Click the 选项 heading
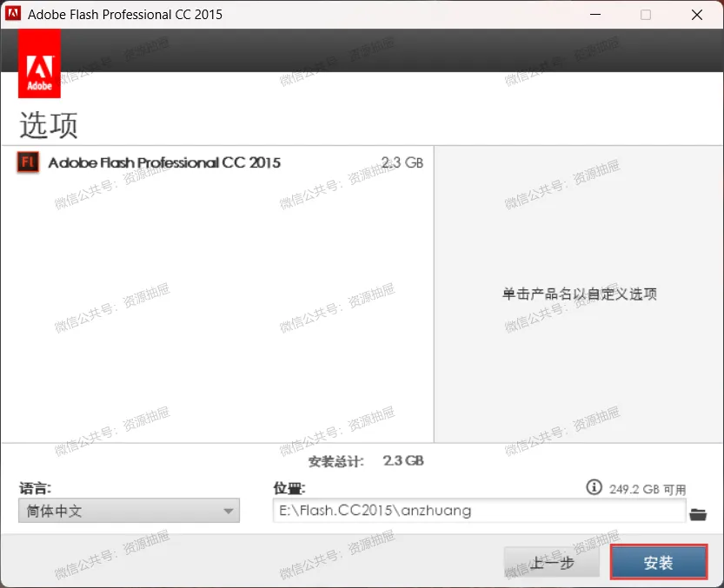Screen dimensions: 724x588 (49, 125)
